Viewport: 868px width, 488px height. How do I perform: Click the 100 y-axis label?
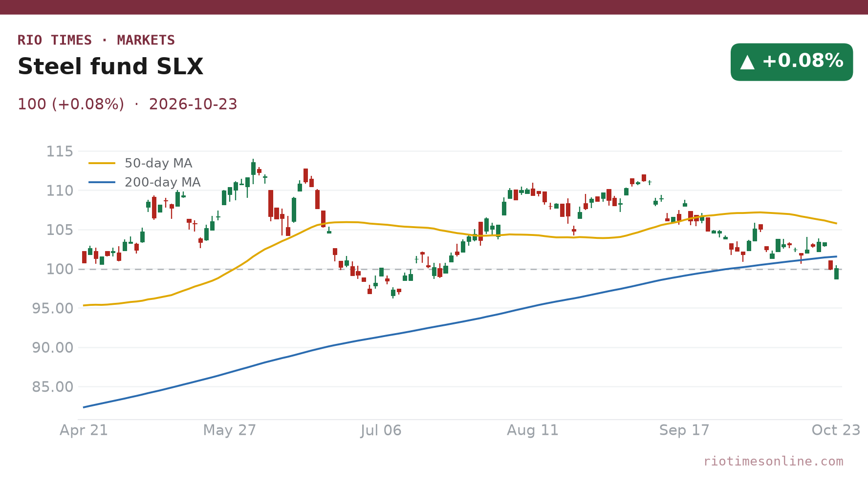tap(60, 269)
